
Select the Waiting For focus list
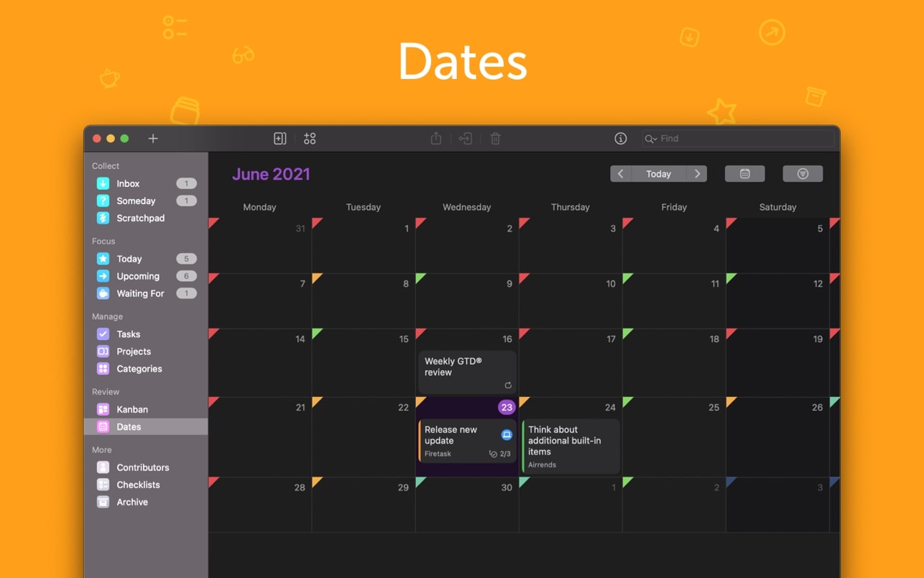point(140,293)
